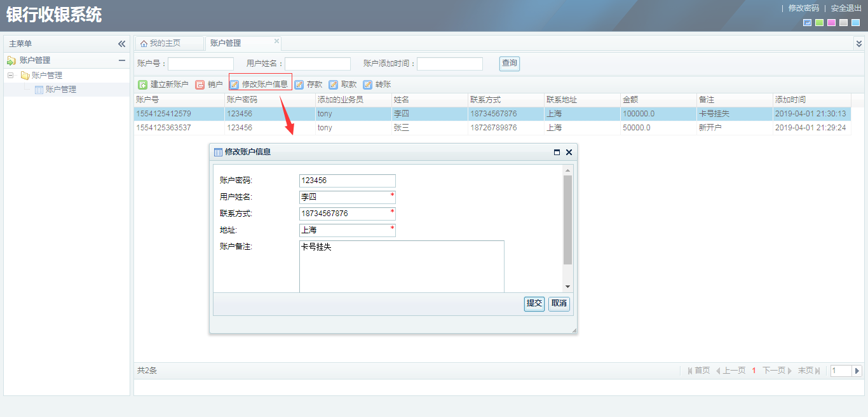This screenshot has height=417, width=868.
Task: Click the 安全退出 logout link
Action: pos(846,8)
